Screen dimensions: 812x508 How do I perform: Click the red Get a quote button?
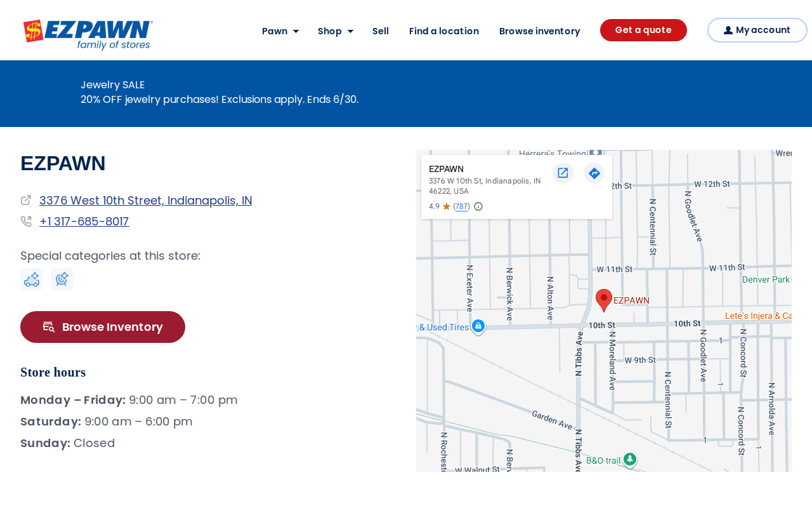click(x=643, y=30)
